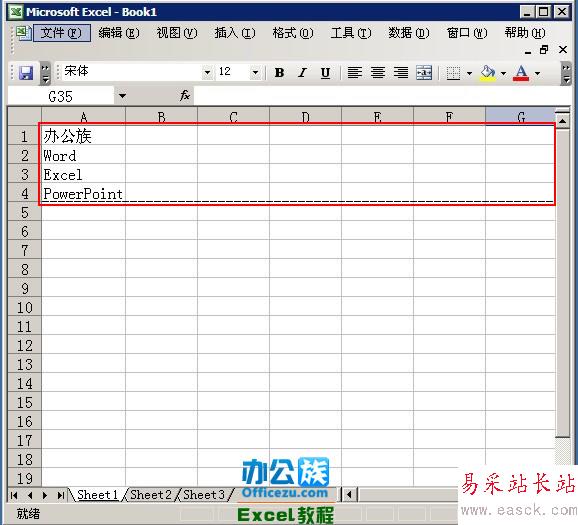This screenshot has width=578, height=525.
Task: Open font size dropdown showing 12
Action: pos(255,72)
